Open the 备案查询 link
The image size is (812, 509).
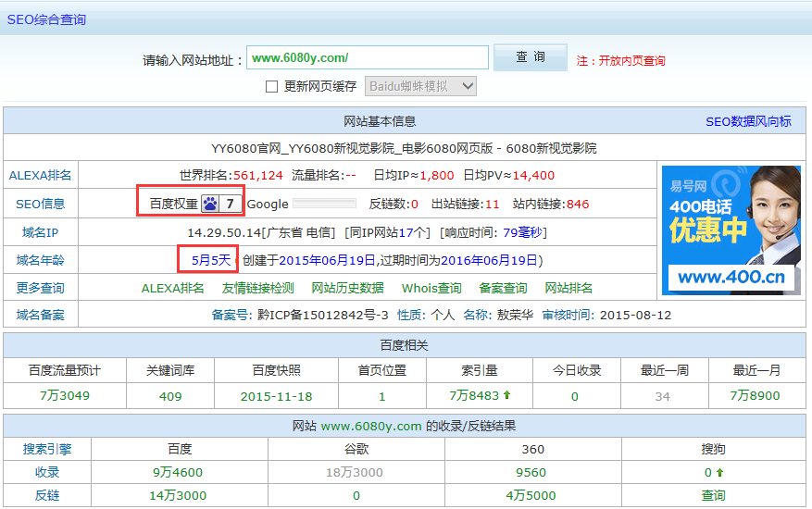pyautogui.click(x=503, y=288)
